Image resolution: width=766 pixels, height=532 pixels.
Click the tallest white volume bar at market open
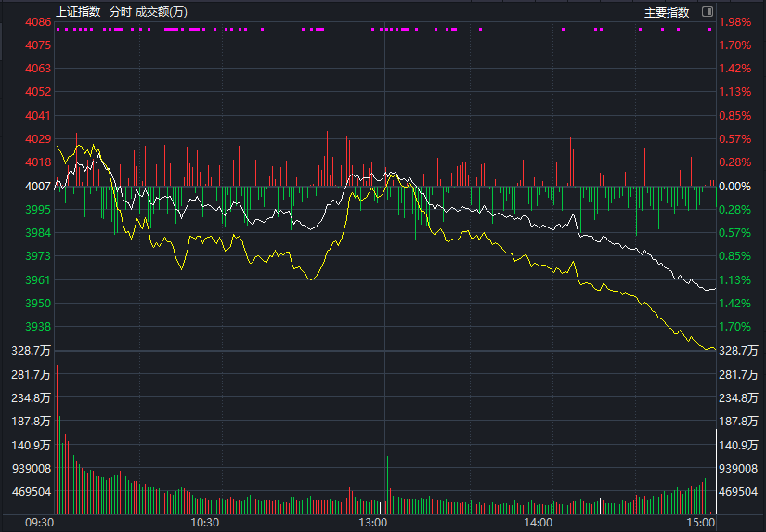tap(57, 436)
